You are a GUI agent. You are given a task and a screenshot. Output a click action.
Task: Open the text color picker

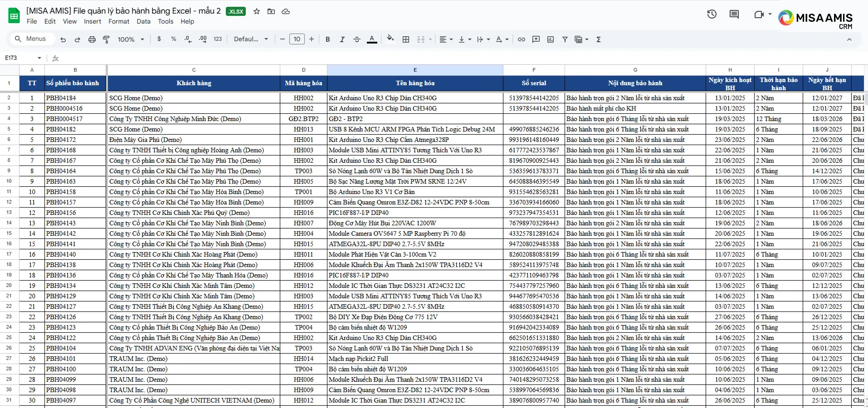click(372, 39)
